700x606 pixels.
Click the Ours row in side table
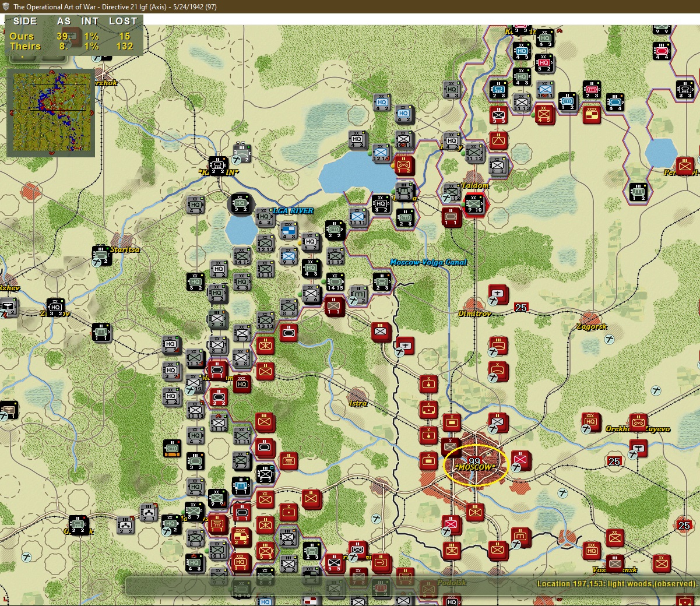pyautogui.click(x=72, y=36)
